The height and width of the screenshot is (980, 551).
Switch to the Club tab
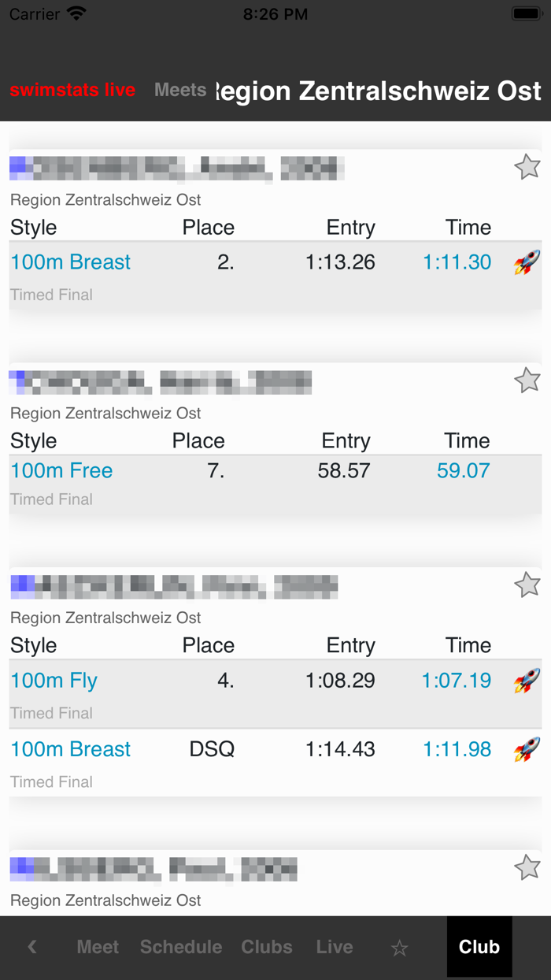479,947
